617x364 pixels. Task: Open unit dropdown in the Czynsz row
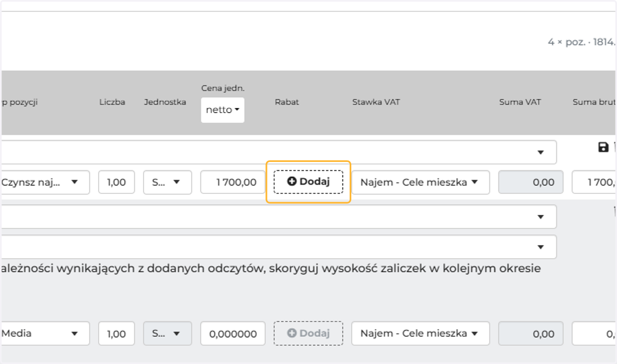168,182
